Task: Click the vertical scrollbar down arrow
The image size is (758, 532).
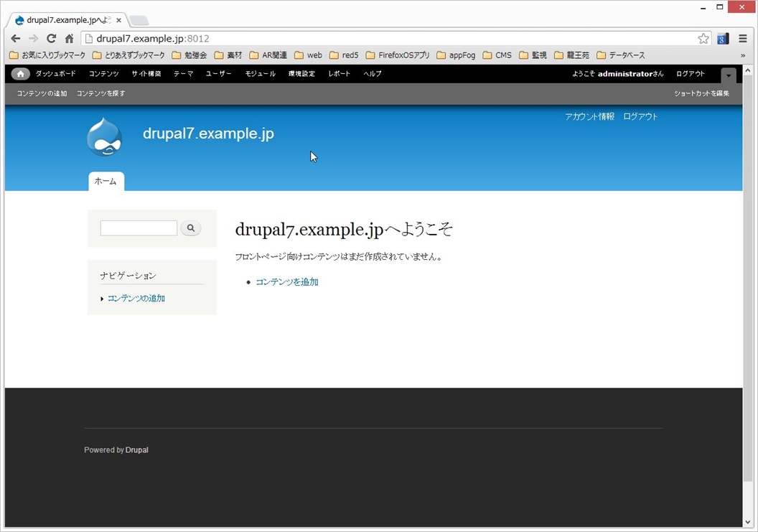Action: click(x=748, y=522)
